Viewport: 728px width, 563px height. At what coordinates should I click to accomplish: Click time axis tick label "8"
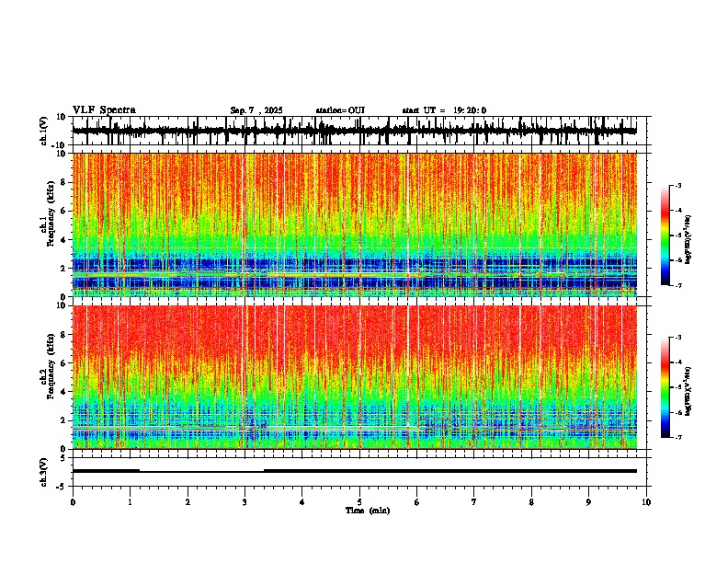tap(531, 502)
